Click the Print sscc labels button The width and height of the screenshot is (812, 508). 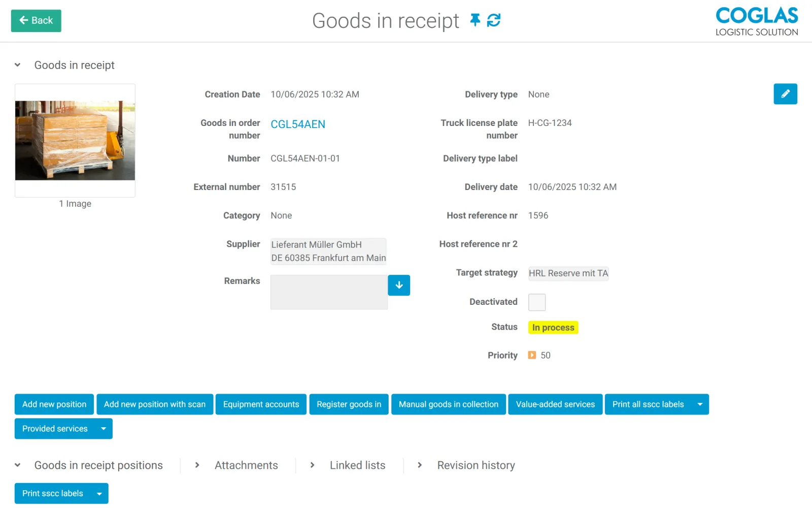(53, 494)
